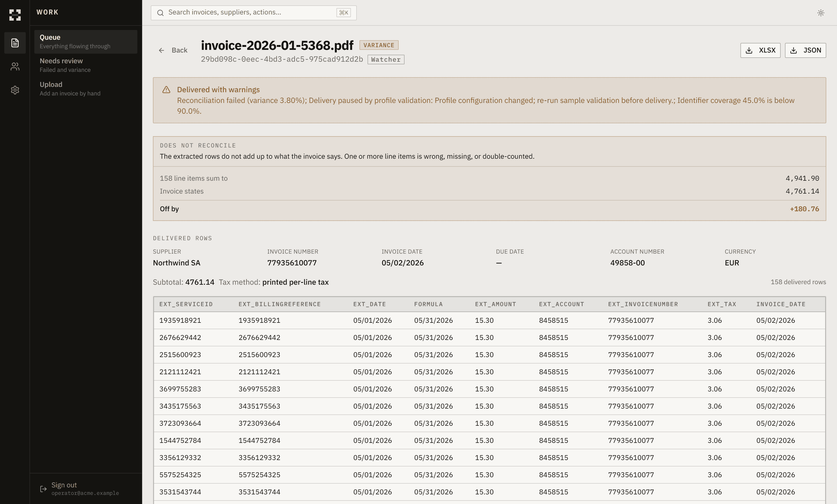Image resolution: width=837 pixels, height=504 pixels.
Task: Click invoice number 77935610077 in header
Action: point(292,263)
